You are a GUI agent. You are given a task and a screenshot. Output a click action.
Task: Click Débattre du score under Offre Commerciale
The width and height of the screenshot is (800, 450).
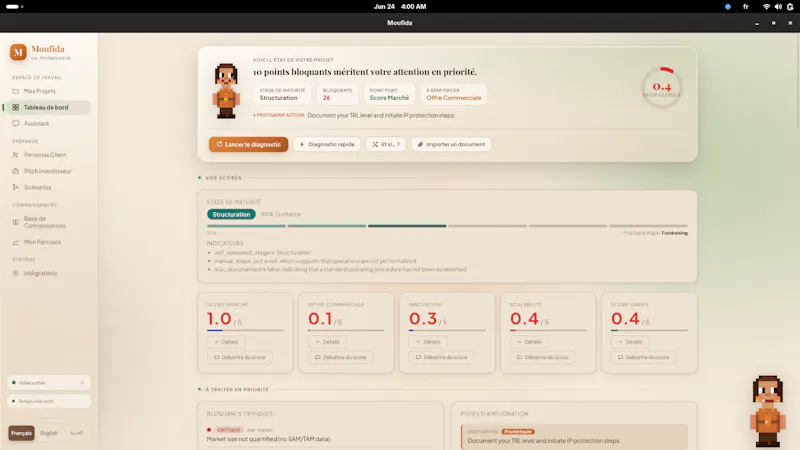click(x=340, y=357)
